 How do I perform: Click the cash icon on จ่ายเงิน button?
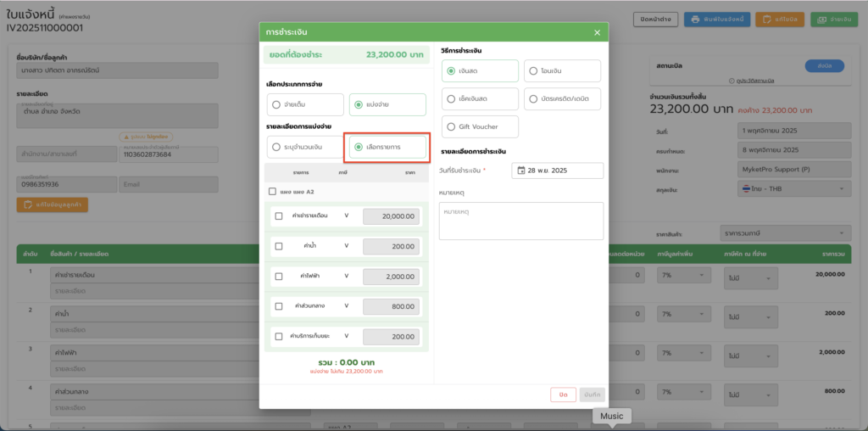821,19
